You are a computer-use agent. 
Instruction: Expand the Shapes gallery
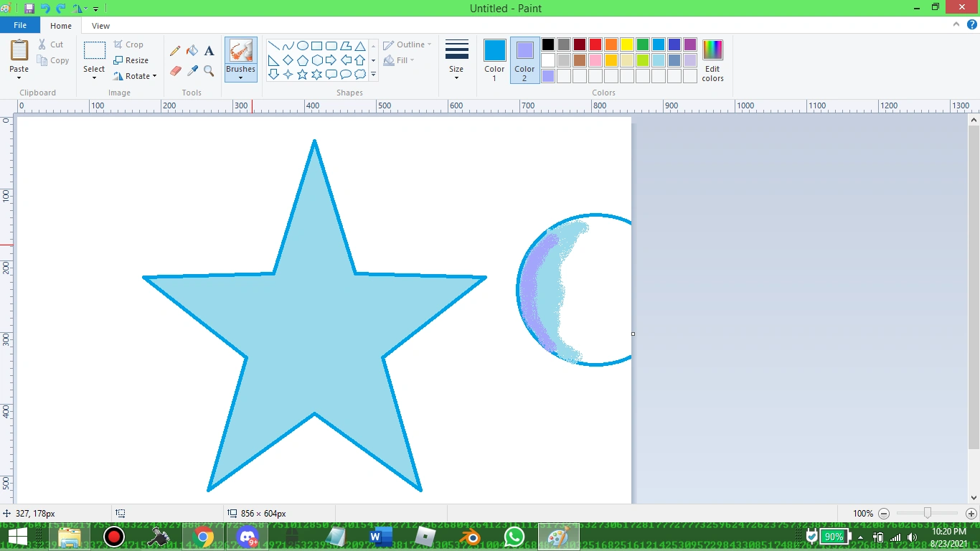(373, 74)
